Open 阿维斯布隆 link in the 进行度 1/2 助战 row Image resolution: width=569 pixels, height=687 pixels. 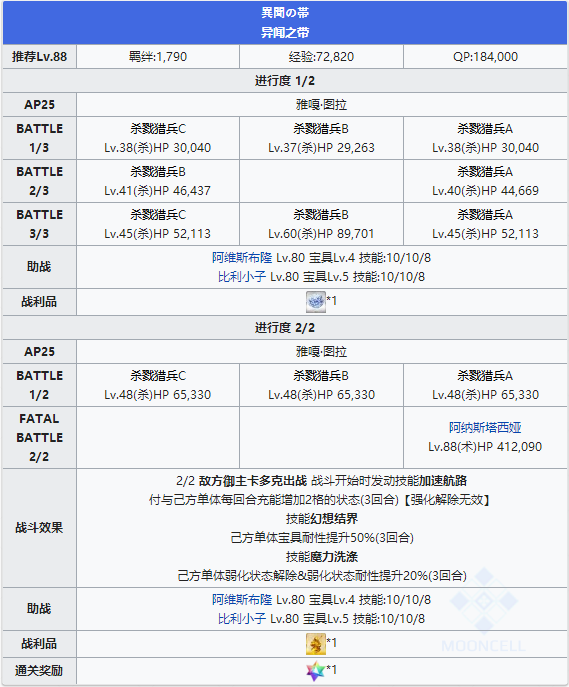[x=242, y=258]
